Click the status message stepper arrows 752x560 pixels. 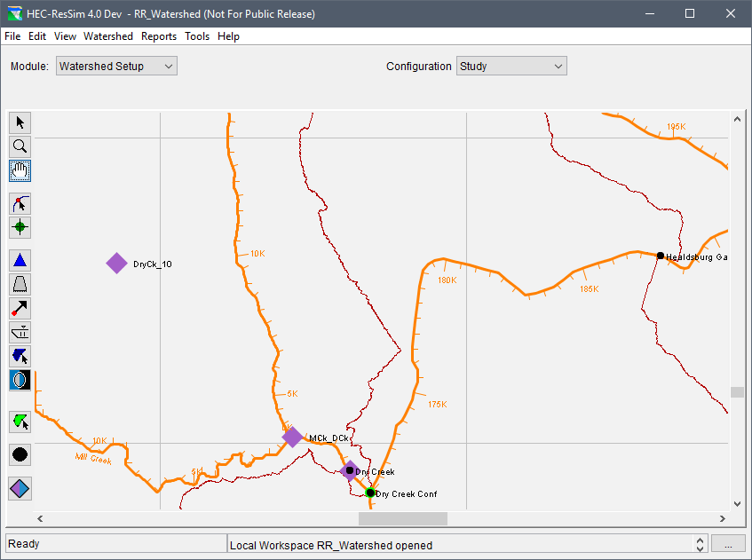[700, 544]
